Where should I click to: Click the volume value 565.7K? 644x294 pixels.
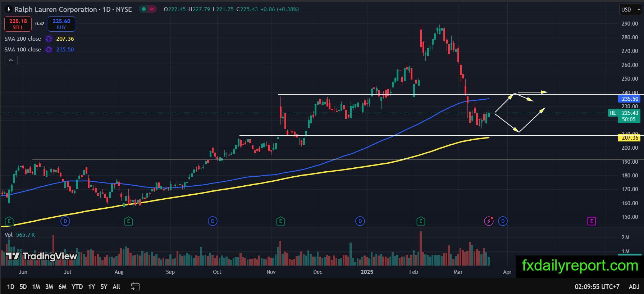(x=26, y=235)
